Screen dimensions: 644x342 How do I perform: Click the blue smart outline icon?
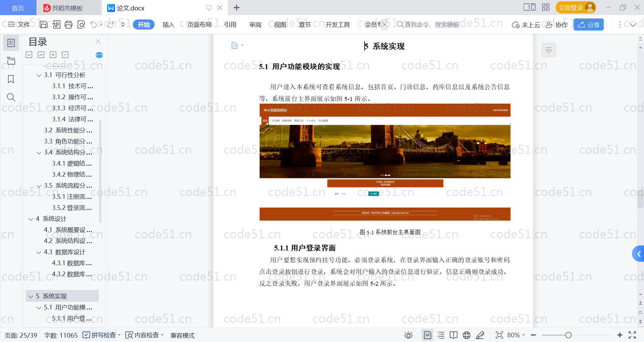pyautogui.click(x=99, y=55)
